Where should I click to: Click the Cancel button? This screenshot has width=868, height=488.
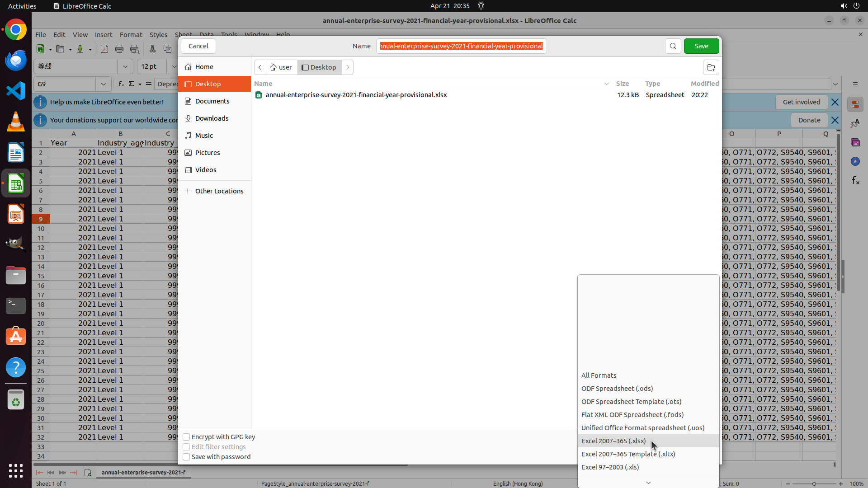tap(198, 46)
